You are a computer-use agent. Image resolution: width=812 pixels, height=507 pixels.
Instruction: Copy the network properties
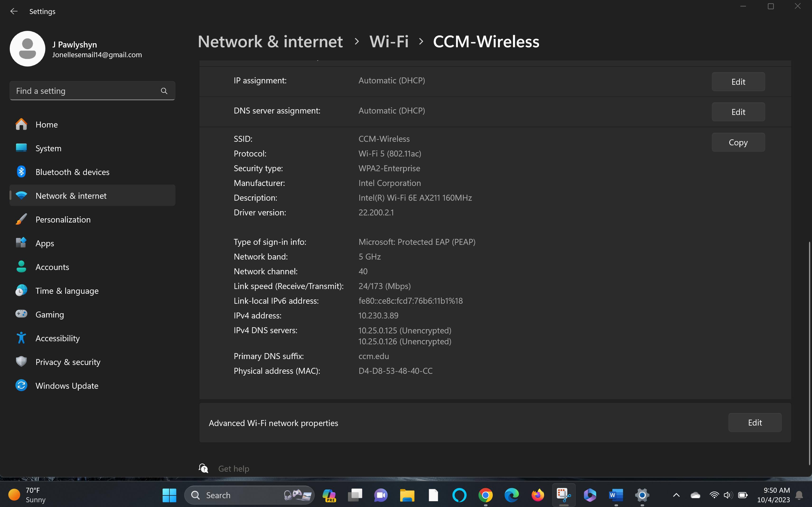pos(738,142)
